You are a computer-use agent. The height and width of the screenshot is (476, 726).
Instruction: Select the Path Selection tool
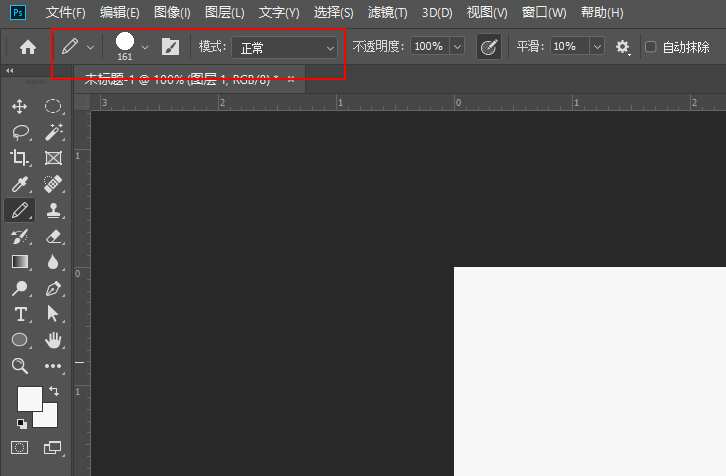pos(53,313)
